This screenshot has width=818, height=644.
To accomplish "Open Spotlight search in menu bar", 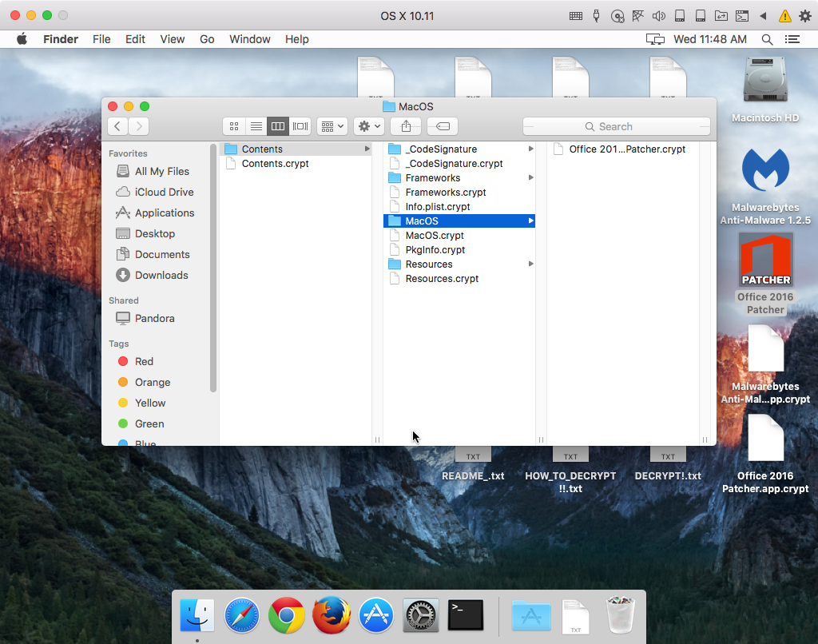I will 767,40.
